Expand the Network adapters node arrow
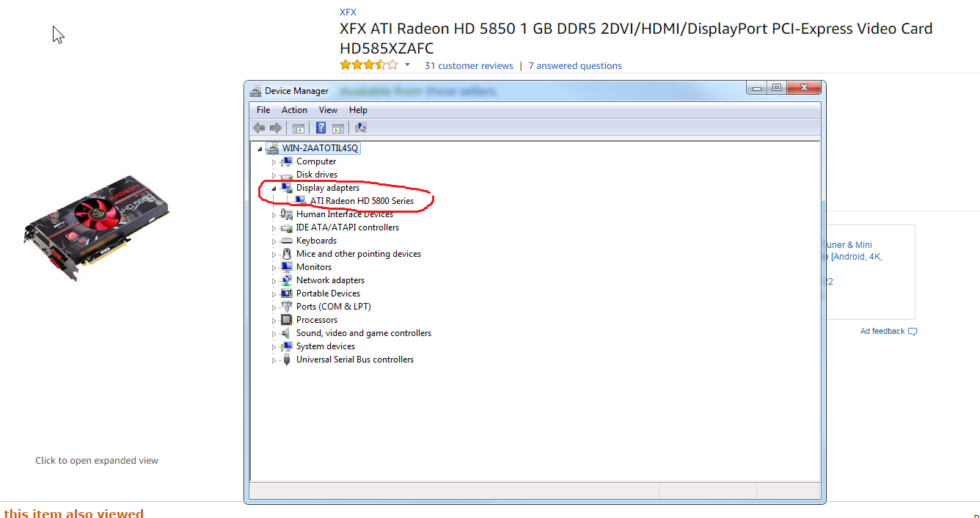 [274, 281]
